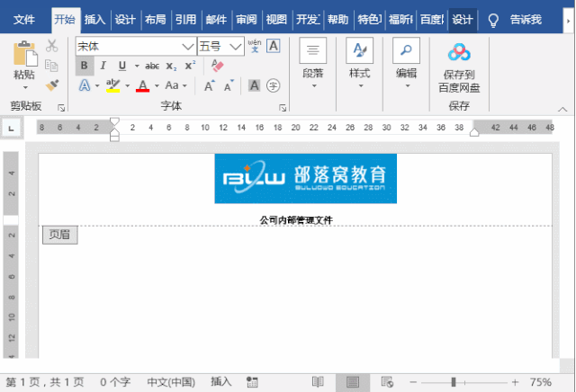Toggle Superscript formatting

190,66
